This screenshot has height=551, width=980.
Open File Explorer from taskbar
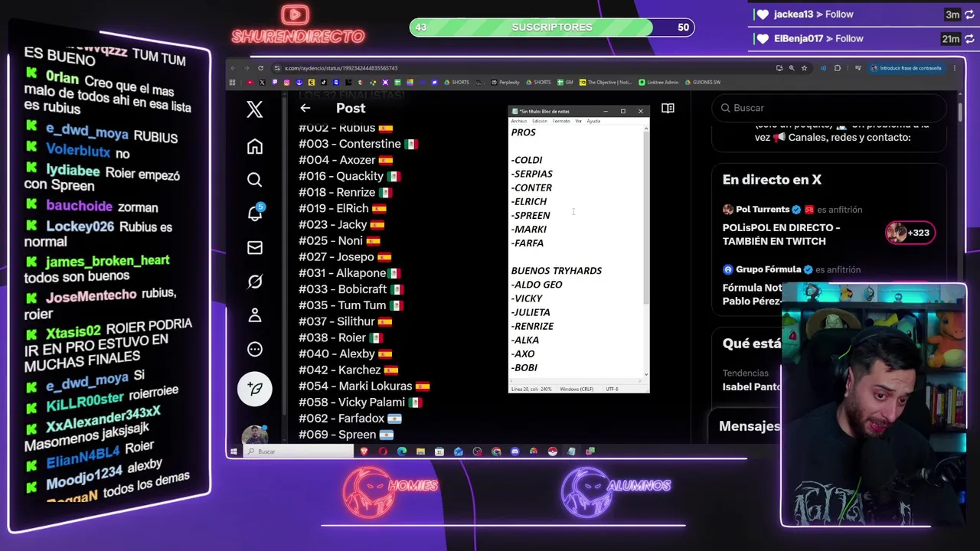pyautogui.click(x=420, y=452)
